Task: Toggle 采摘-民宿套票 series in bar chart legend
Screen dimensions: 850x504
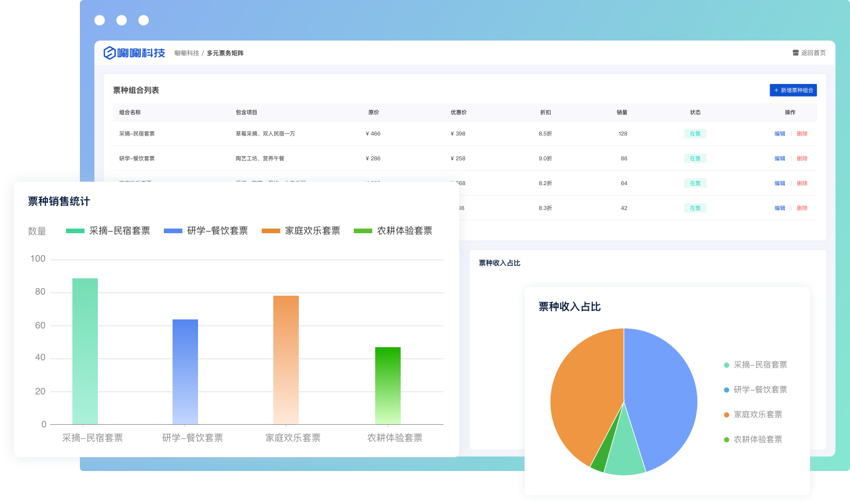Action: point(108,231)
